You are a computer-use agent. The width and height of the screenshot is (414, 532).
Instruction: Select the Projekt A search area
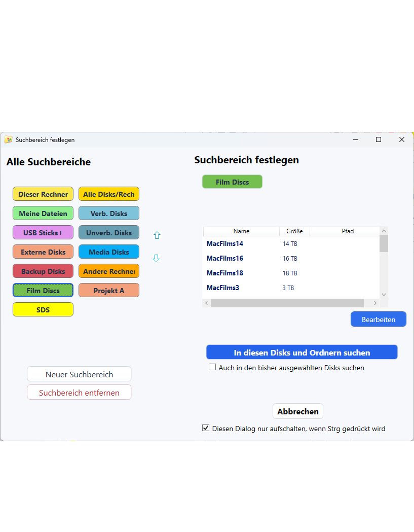pyautogui.click(x=109, y=291)
